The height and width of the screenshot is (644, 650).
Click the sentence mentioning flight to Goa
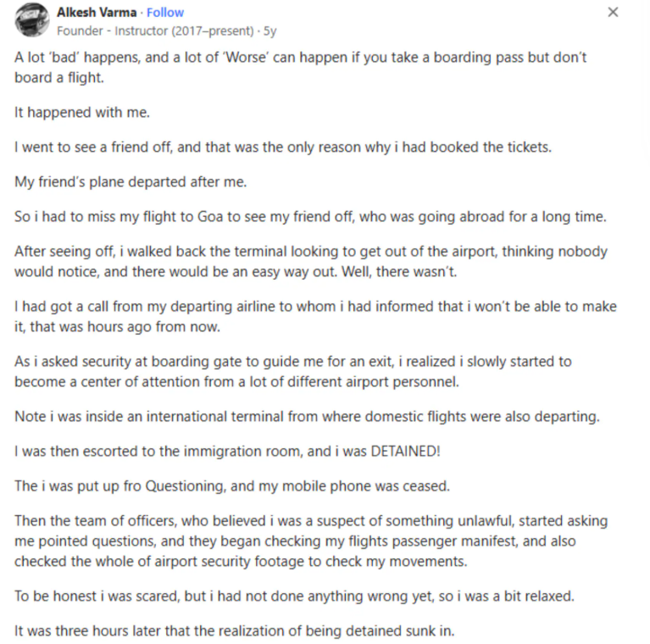click(x=310, y=216)
